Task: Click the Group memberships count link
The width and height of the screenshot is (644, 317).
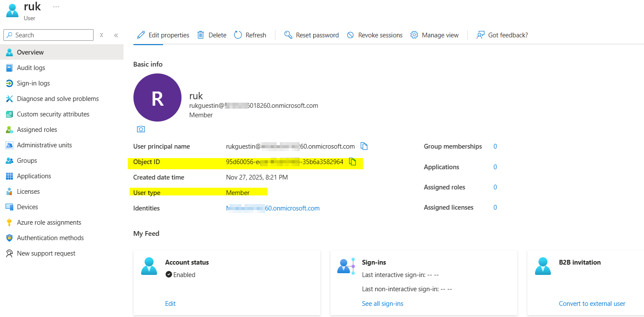Action: click(495, 146)
